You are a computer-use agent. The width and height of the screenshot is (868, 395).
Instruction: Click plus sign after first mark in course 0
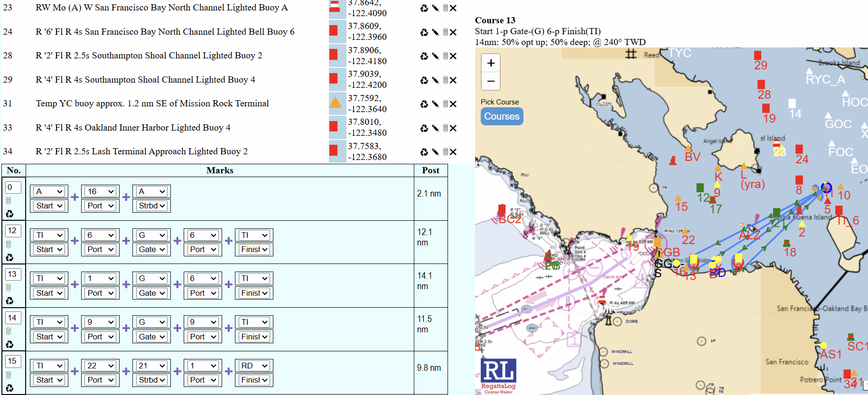(x=75, y=197)
